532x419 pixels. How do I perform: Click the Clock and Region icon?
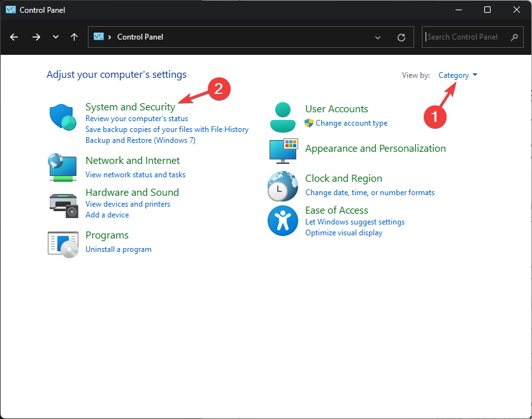(x=282, y=186)
